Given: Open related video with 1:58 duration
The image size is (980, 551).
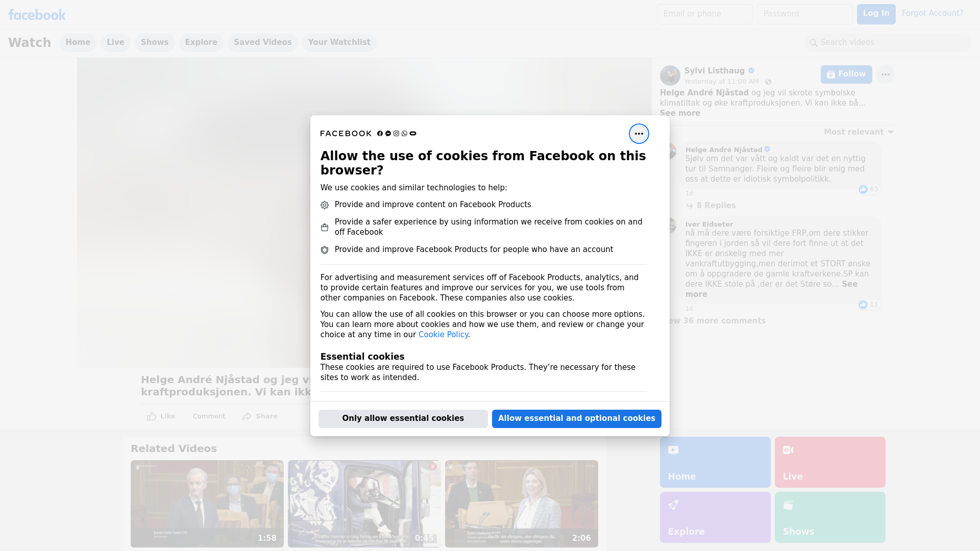Looking at the screenshot, I should (x=207, y=504).
